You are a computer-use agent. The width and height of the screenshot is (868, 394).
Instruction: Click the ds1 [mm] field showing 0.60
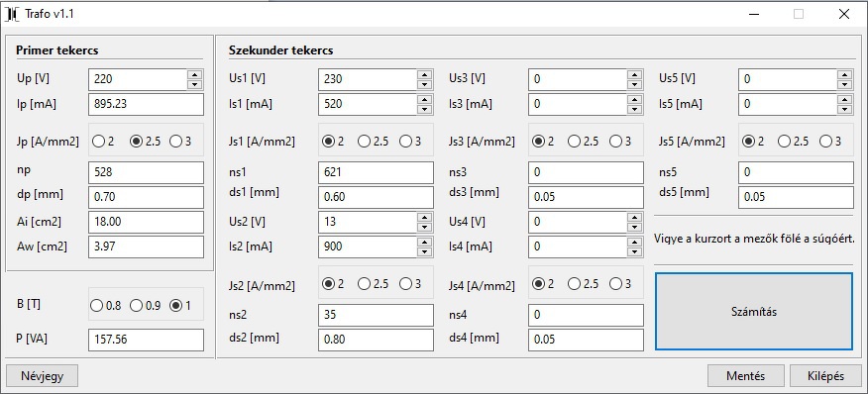[376, 197]
